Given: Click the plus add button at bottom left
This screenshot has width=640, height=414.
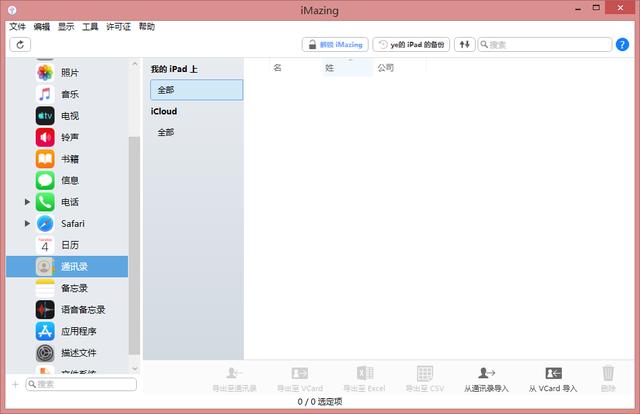Looking at the screenshot, I should tap(16, 384).
